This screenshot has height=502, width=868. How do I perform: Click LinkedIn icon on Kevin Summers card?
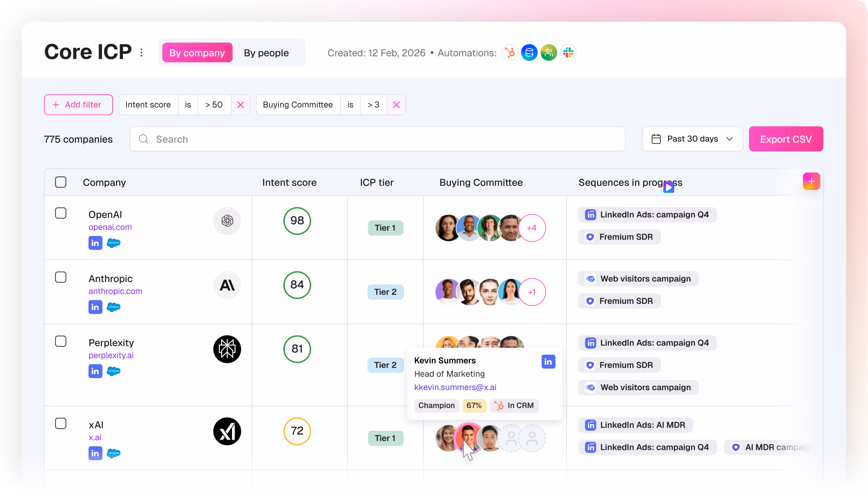[548, 361]
